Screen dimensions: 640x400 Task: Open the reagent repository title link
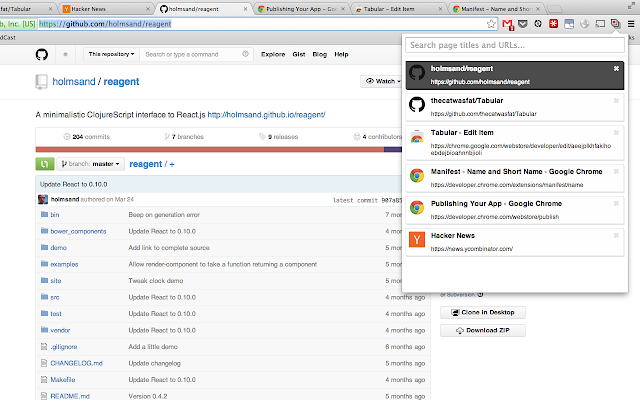pos(121,82)
